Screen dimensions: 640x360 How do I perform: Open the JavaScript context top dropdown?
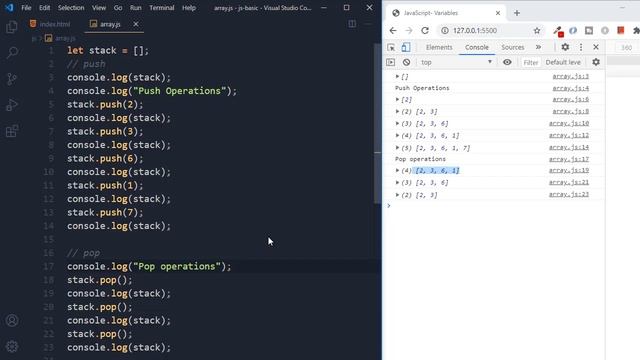point(456,62)
